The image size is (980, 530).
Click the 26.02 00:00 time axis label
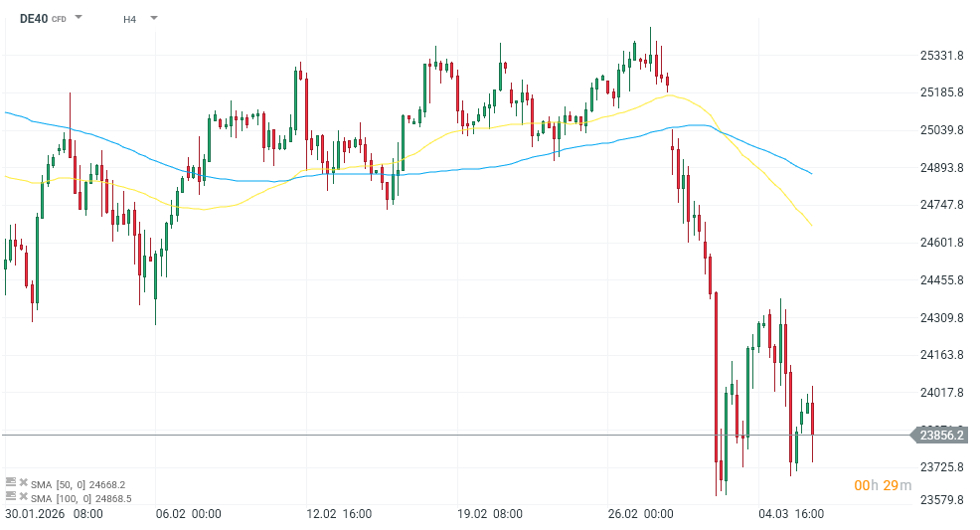point(641,514)
